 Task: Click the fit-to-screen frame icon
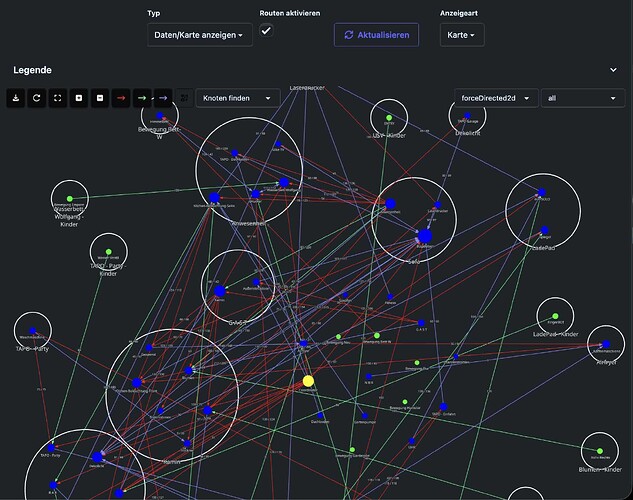pos(58,98)
